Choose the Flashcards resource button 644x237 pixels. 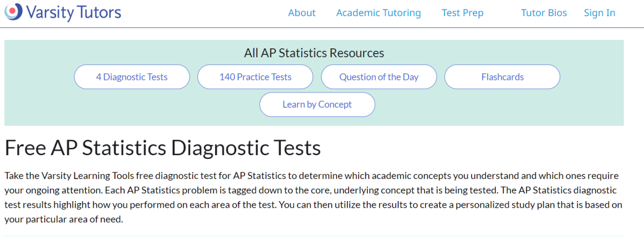pyautogui.click(x=502, y=77)
